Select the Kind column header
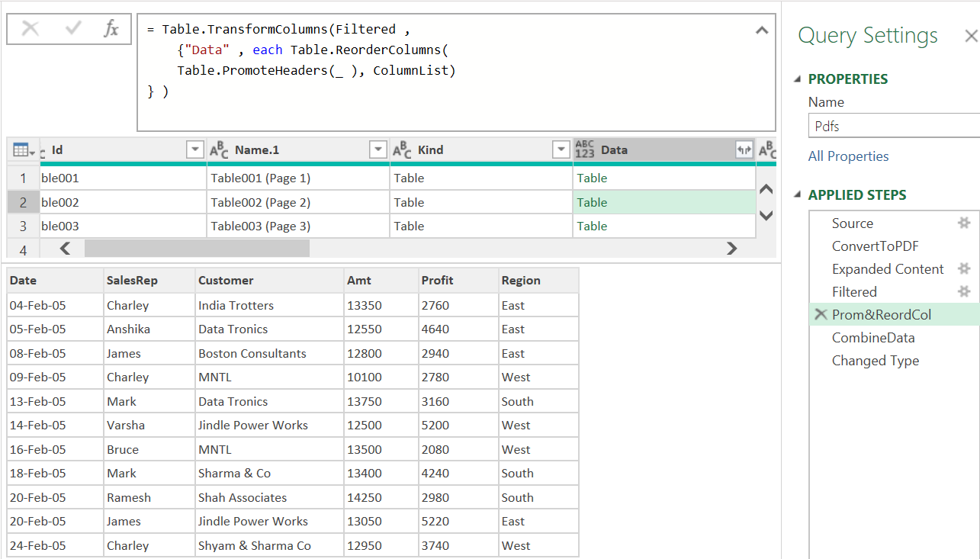980x559 pixels. click(x=481, y=150)
